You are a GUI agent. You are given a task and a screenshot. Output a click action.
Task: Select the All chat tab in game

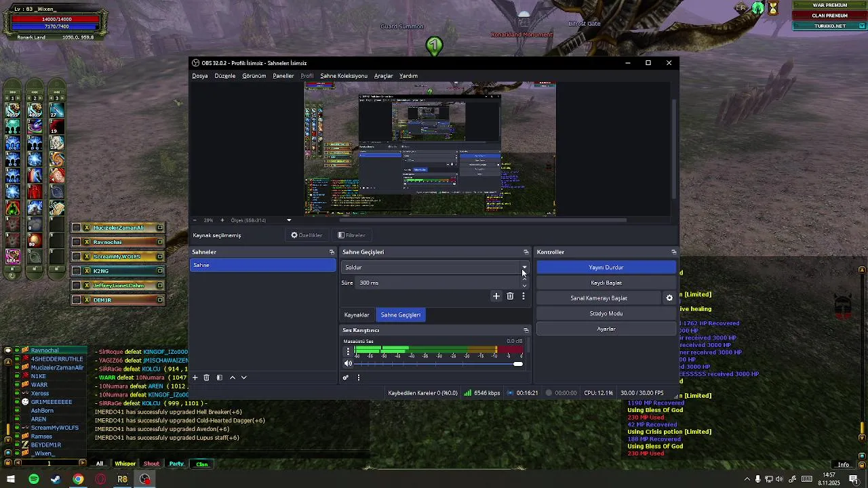100,464
